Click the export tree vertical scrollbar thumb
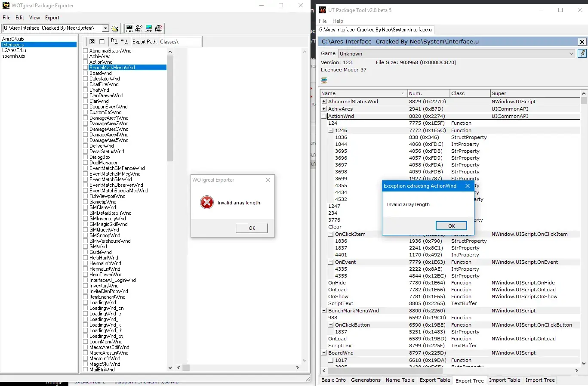588x386 pixels. tap(584, 101)
